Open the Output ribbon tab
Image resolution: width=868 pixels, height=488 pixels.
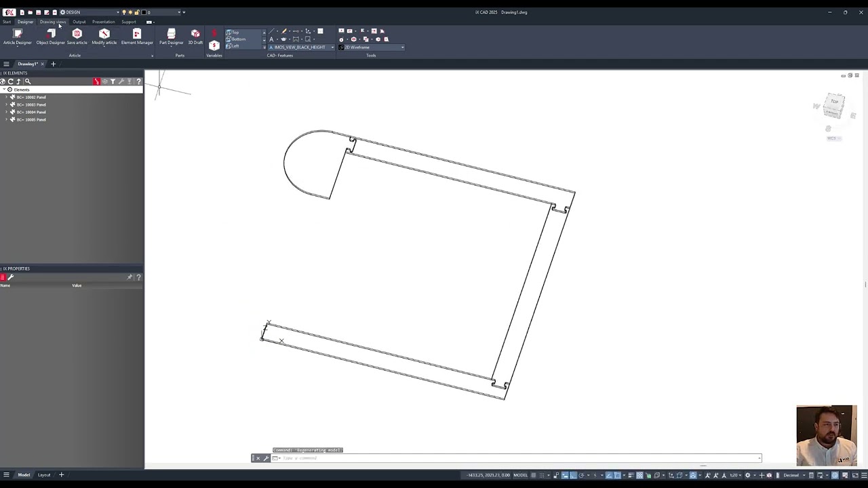[79, 22]
